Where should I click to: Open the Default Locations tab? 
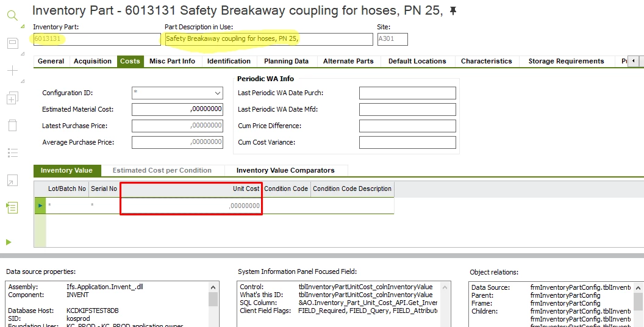click(x=417, y=61)
